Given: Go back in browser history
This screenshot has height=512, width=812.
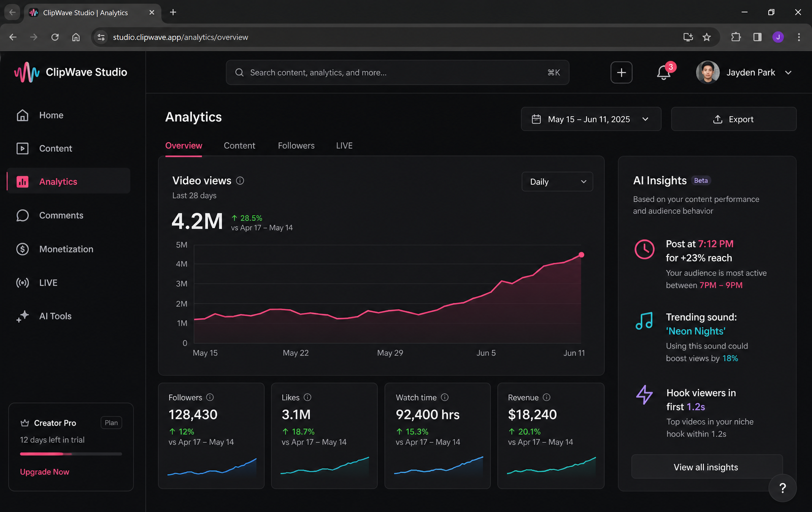Looking at the screenshot, I should pyautogui.click(x=13, y=37).
